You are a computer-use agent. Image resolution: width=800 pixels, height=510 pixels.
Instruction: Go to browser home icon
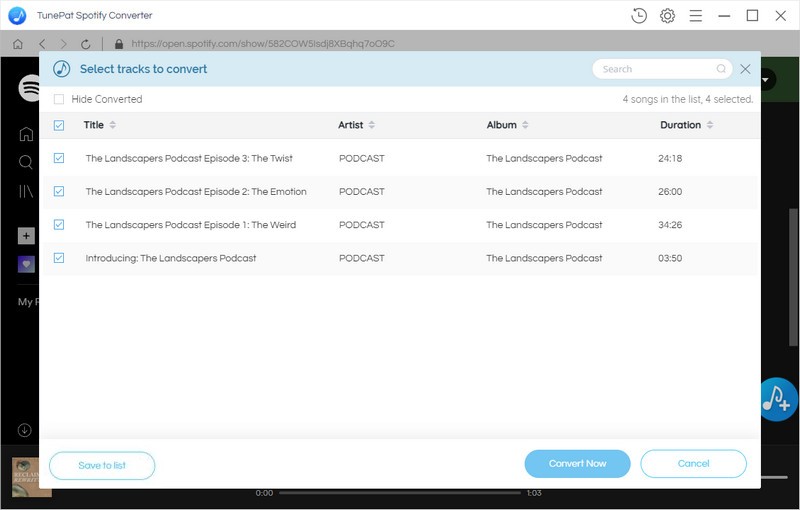coord(18,44)
